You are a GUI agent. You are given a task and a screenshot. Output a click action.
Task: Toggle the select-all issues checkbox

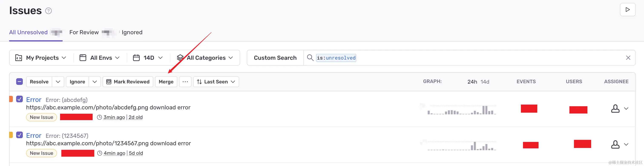(x=20, y=82)
